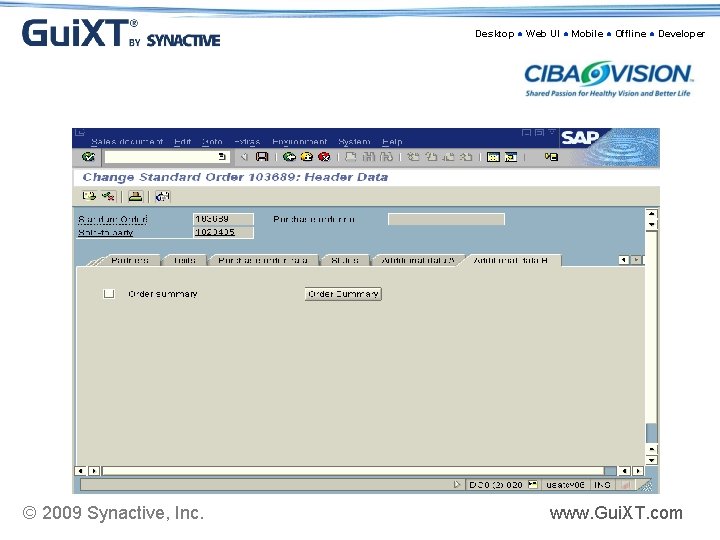Click the Sold-to party label link
The height and width of the screenshot is (540, 720).
coord(106,232)
